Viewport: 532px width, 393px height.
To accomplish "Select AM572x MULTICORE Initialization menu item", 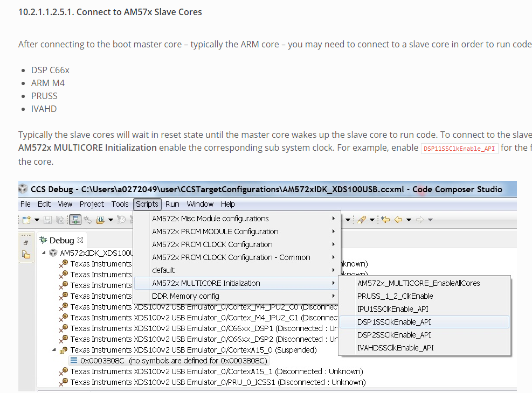I will (x=237, y=283).
